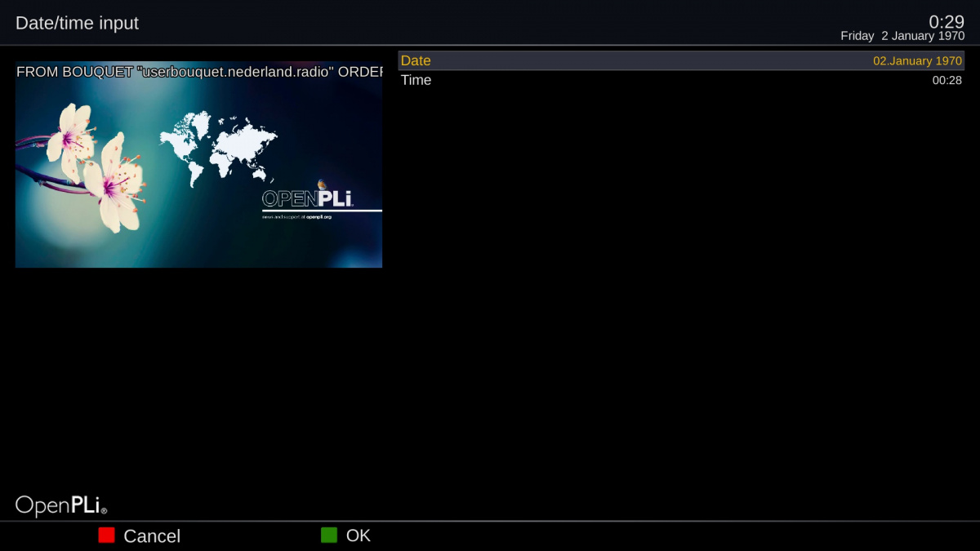Click the Cancel label text
Screen dimensions: 980x551
tap(152, 536)
